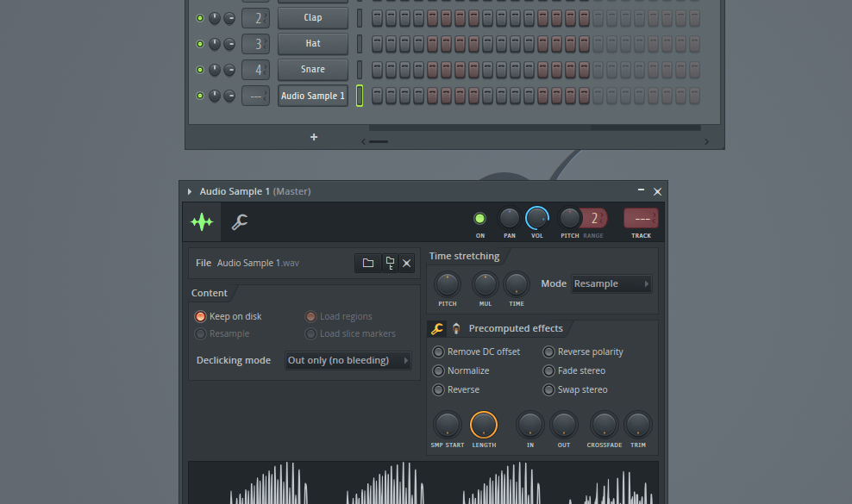Select the sampler waveform tab icon
The width and height of the screenshot is (852, 504).
[201, 221]
